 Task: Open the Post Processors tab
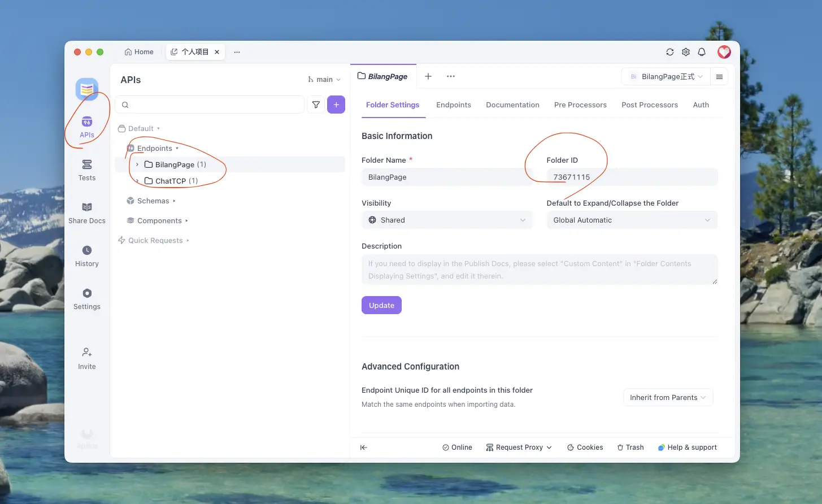pos(650,105)
